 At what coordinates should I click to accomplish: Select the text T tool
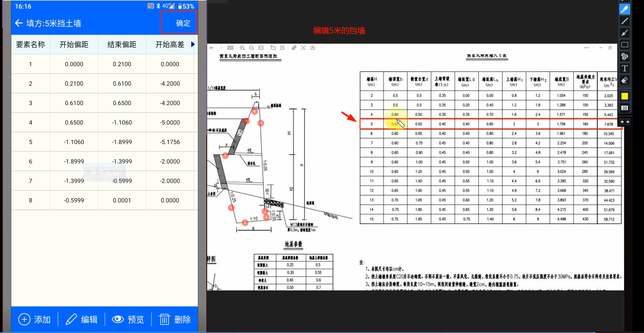[625, 68]
